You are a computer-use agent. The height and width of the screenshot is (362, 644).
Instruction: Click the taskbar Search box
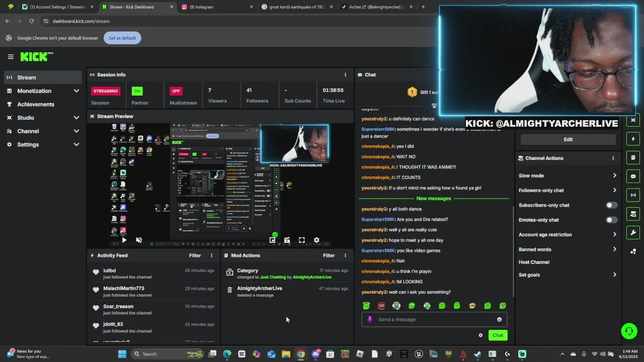pyautogui.click(x=166, y=354)
